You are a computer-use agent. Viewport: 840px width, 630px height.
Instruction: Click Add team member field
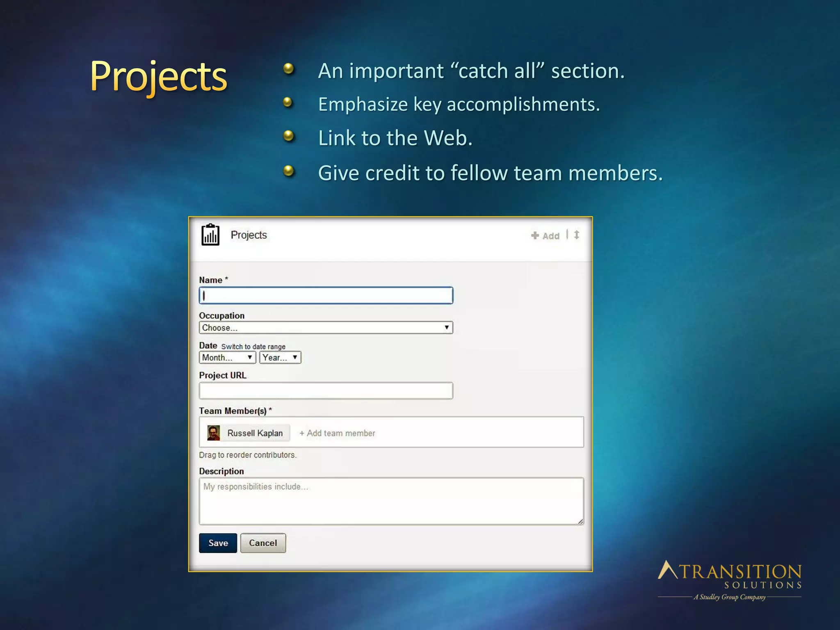pos(337,433)
